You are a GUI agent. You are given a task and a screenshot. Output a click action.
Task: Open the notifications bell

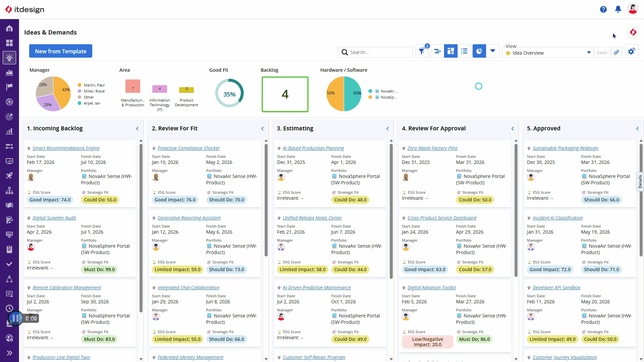(x=618, y=9)
